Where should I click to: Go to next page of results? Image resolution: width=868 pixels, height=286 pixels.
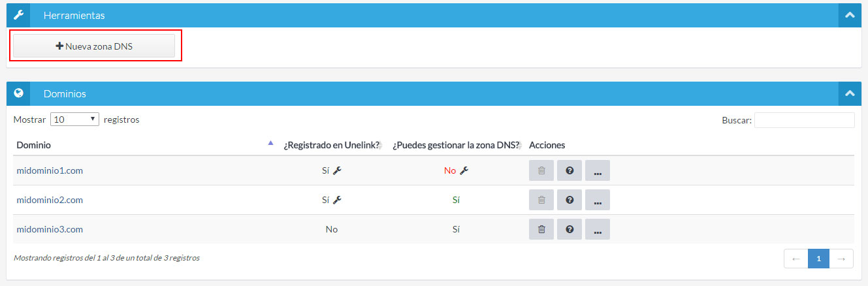point(841,259)
